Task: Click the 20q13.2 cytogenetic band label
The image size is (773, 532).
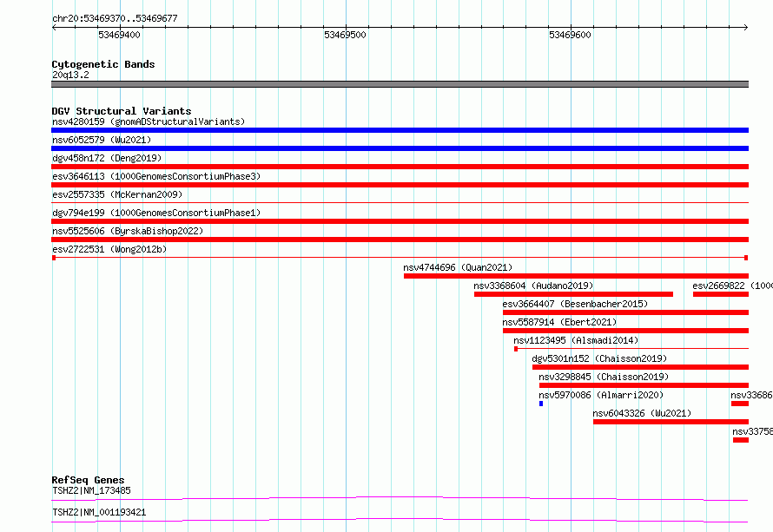Action: [x=70, y=75]
